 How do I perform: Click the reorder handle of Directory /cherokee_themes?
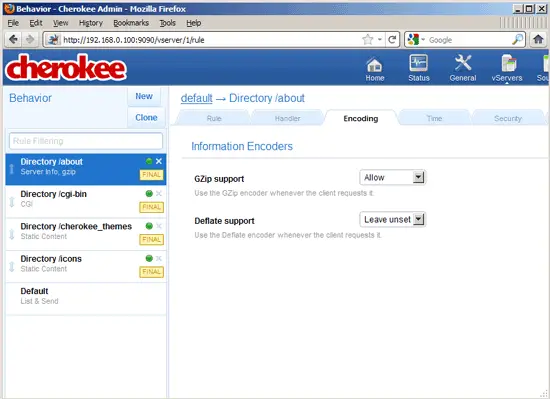click(12, 234)
